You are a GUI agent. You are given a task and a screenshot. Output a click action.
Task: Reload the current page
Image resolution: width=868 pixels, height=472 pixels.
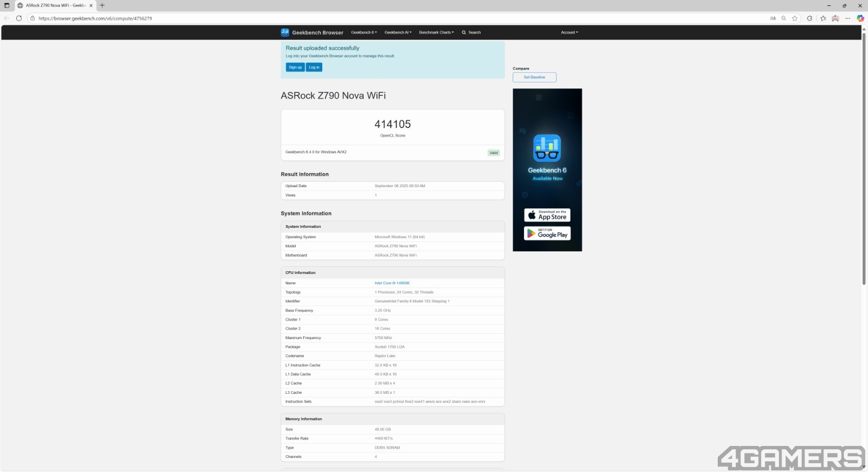coord(19,18)
